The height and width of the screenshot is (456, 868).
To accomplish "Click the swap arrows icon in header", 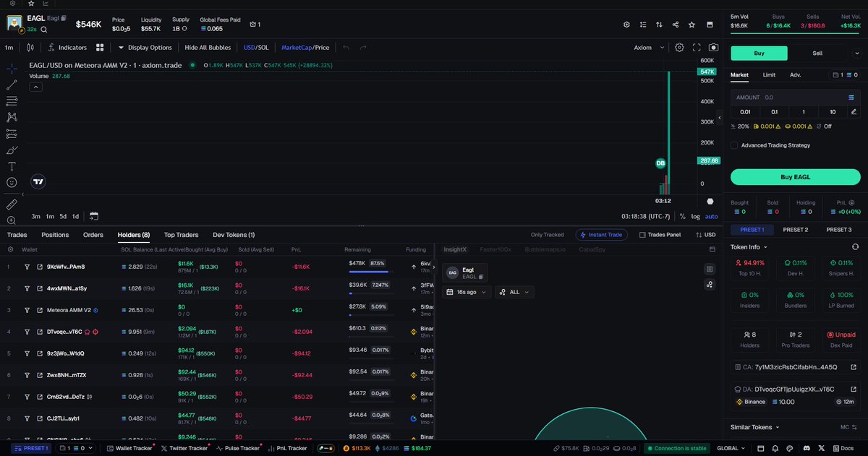I will point(659,25).
